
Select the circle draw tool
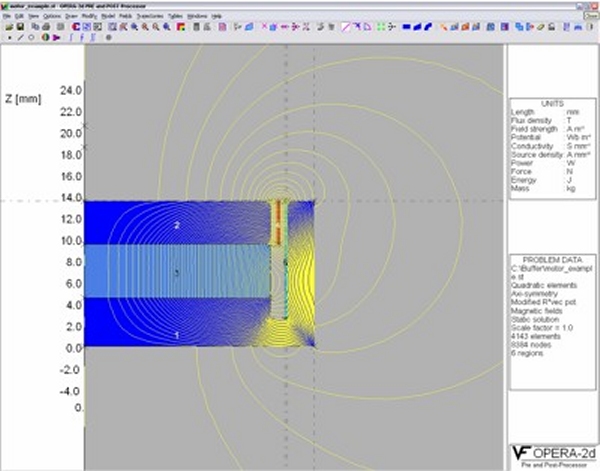click(32, 37)
